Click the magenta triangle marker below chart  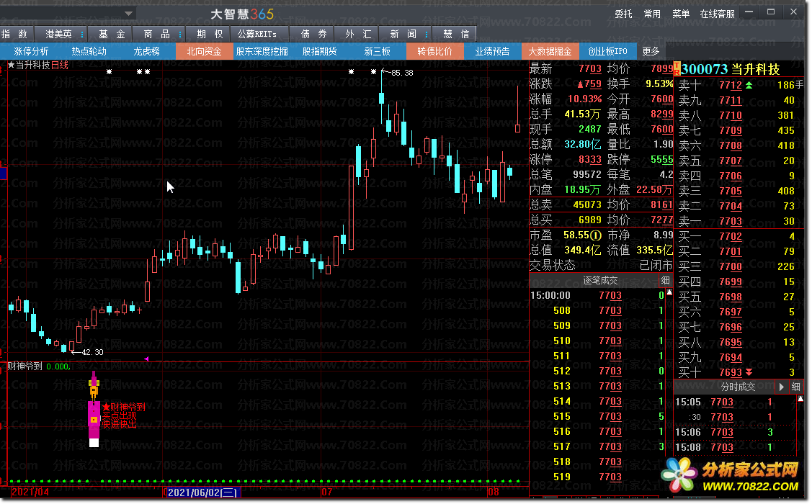[146, 359]
